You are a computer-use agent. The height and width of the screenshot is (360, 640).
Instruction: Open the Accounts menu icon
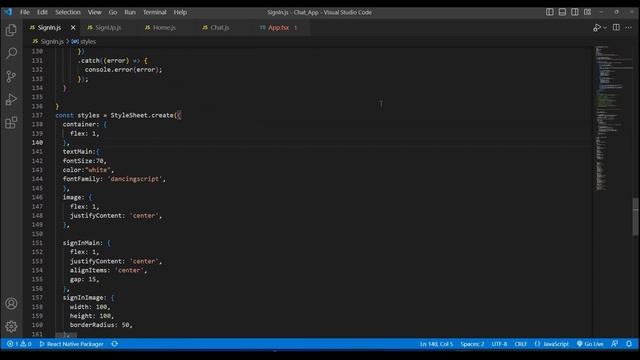11,304
